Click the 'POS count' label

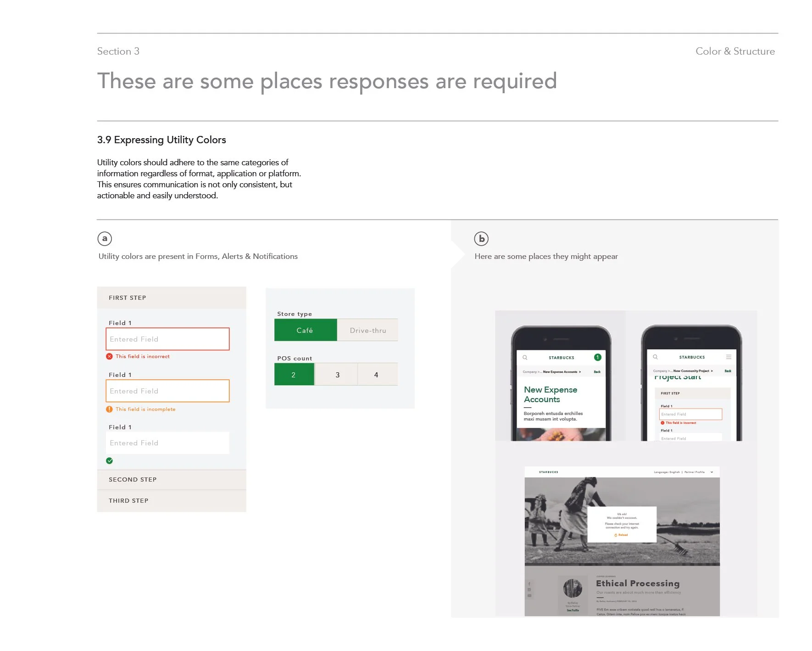pyautogui.click(x=295, y=359)
